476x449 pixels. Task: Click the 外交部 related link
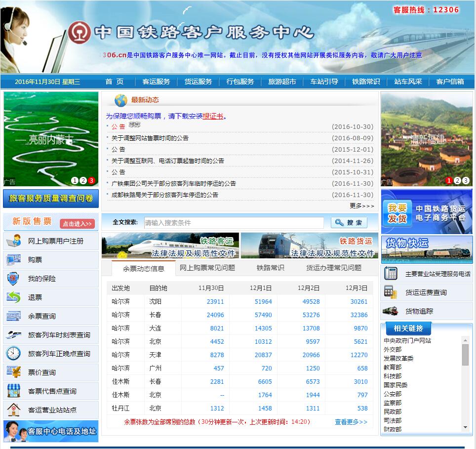coord(393,349)
